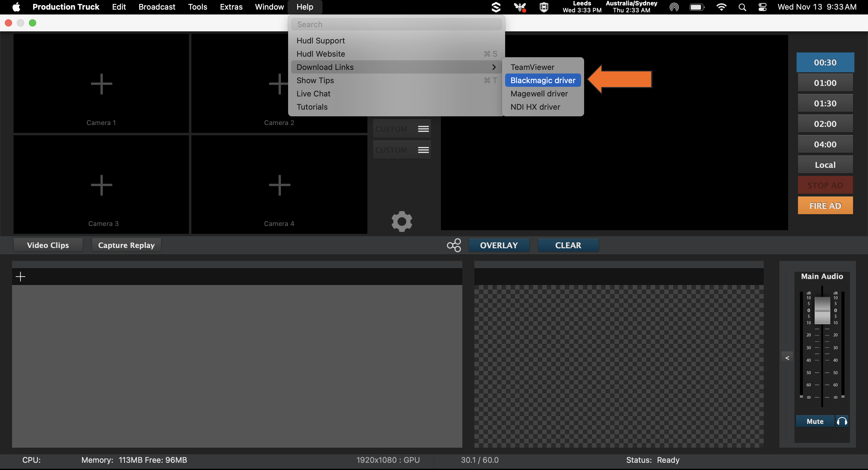The width and height of the screenshot is (868, 470).
Task: Select Blackmagic driver from Download Links
Action: click(x=542, y=80)
